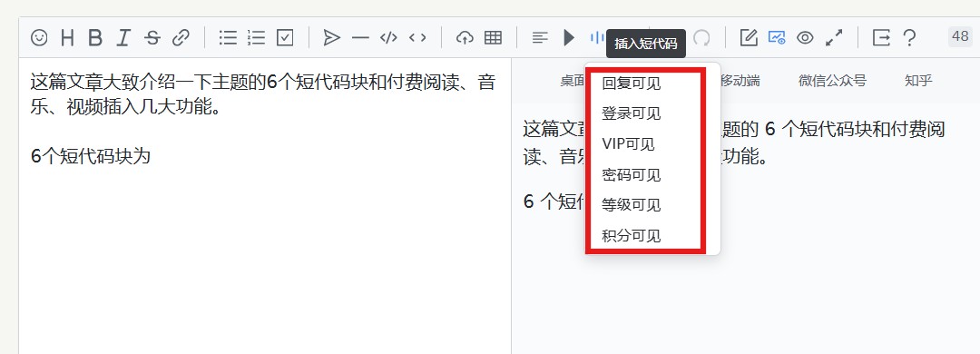Screen dimensions: 980x354
Task: Click the greyed redo arrow icon
Action: (702, 38)
